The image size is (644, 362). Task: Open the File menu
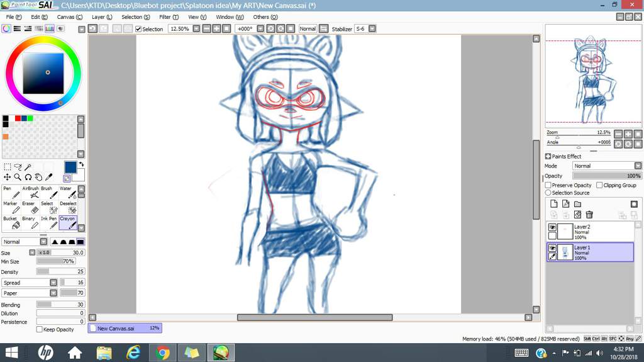coord(14,17)
